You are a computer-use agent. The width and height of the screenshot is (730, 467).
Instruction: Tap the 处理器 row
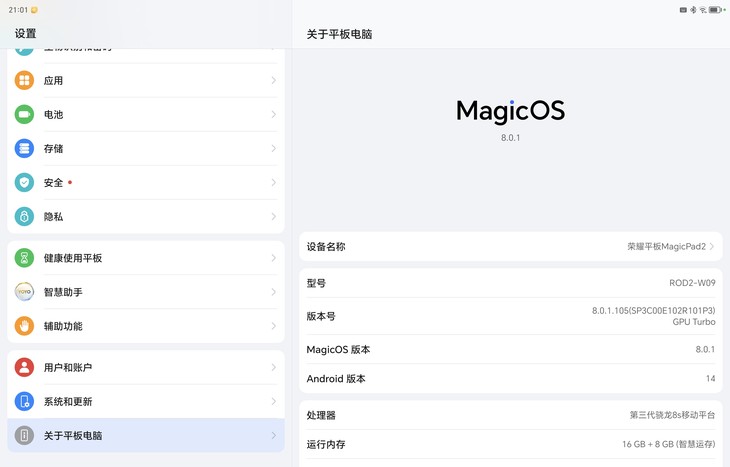pyautogui.click(x=511, y=415)
